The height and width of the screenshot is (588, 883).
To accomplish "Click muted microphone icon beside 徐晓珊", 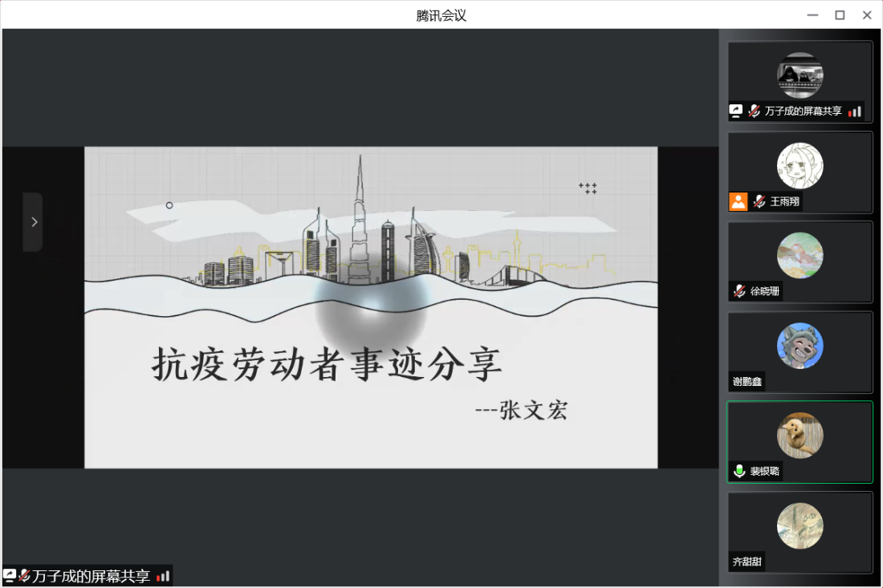I will 739,291.
